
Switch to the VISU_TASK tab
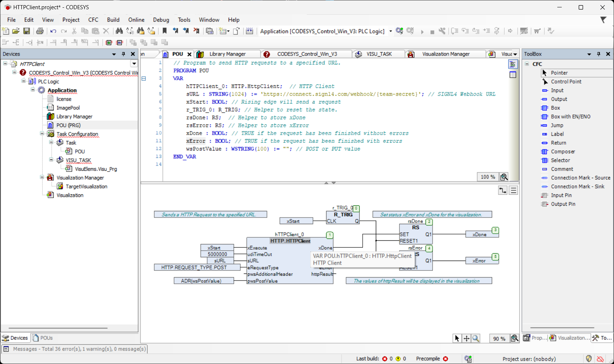379,54
